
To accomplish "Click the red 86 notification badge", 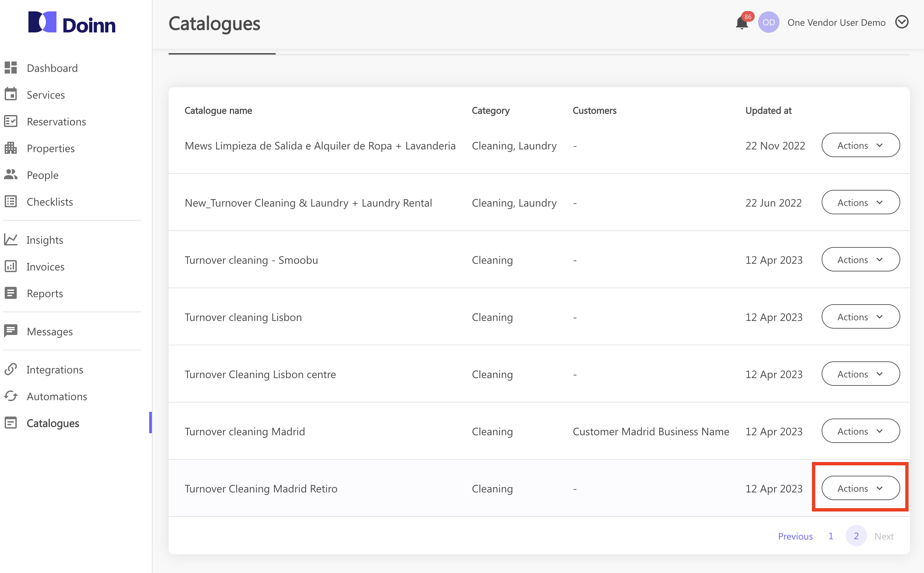I will (748, 17).
